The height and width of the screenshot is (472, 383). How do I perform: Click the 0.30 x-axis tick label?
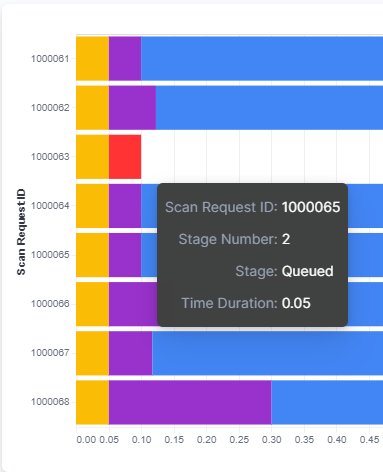271,440
